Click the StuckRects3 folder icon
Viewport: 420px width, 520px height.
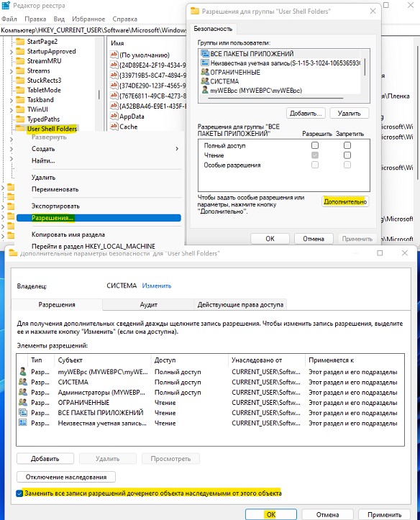pos(20,81)
